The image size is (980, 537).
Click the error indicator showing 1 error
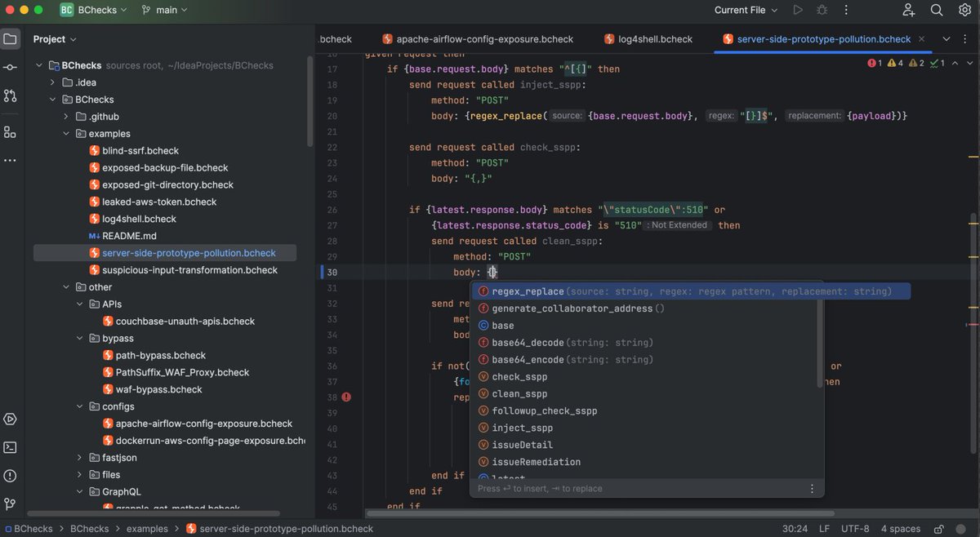(875, 63)
